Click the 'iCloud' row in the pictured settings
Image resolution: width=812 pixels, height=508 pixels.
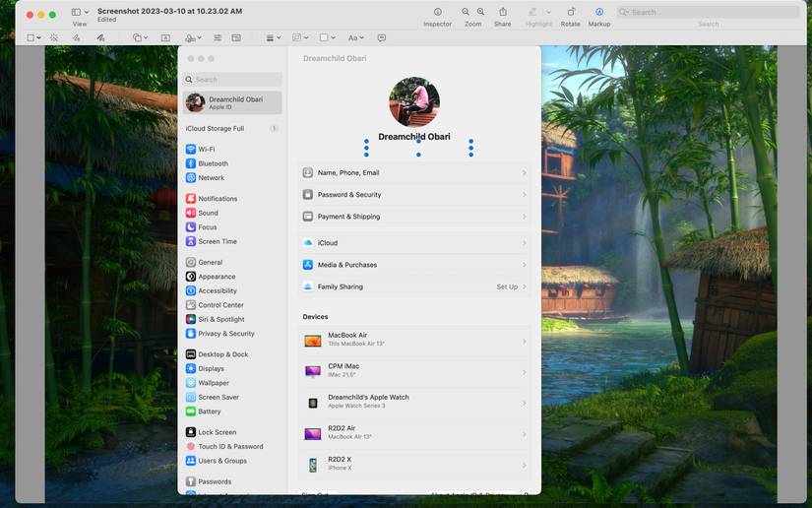[414, 243]
